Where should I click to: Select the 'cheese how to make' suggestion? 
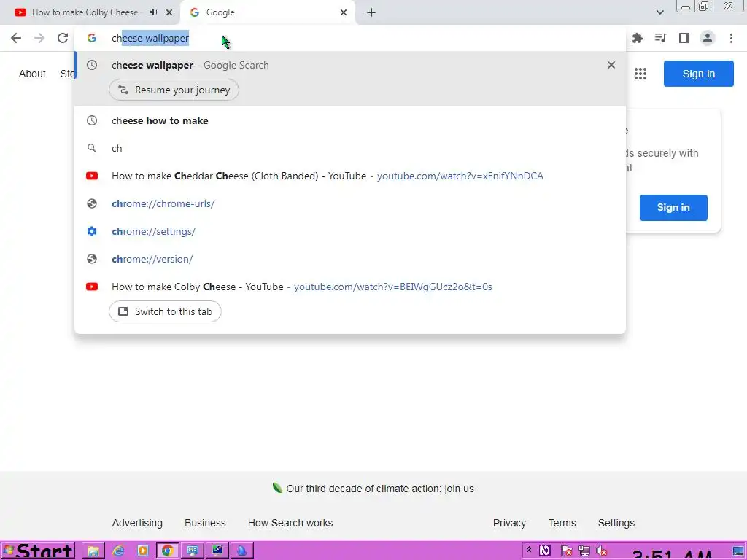tap(350, 120)
